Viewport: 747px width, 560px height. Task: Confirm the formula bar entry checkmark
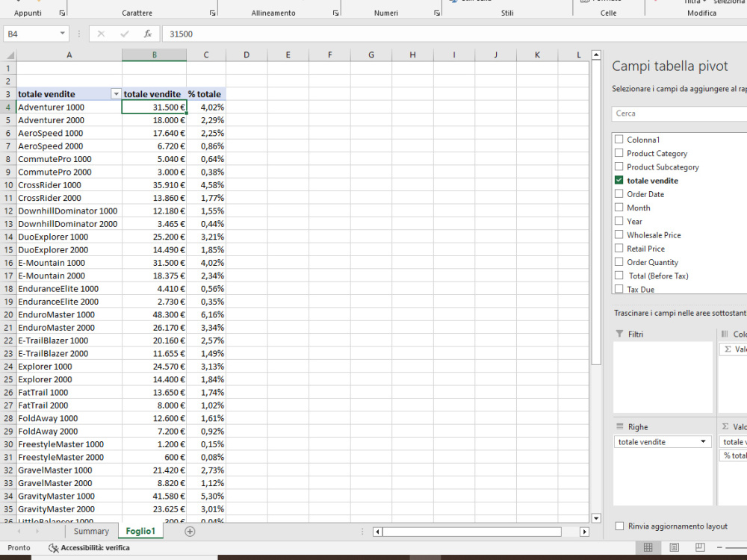click(124, 34)
